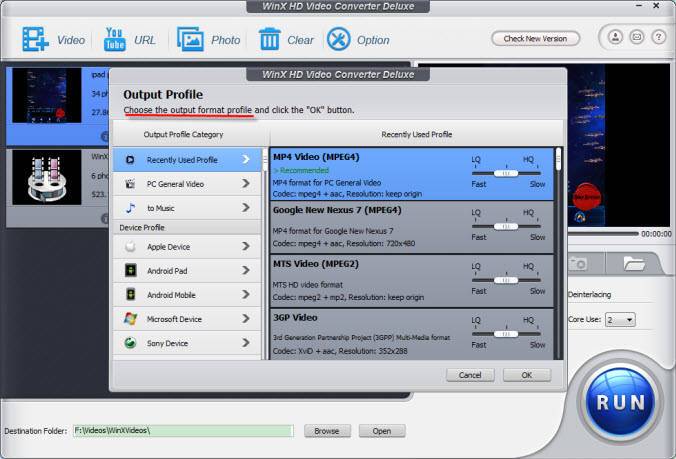Click the Android Mobile icon

[131, 295]
